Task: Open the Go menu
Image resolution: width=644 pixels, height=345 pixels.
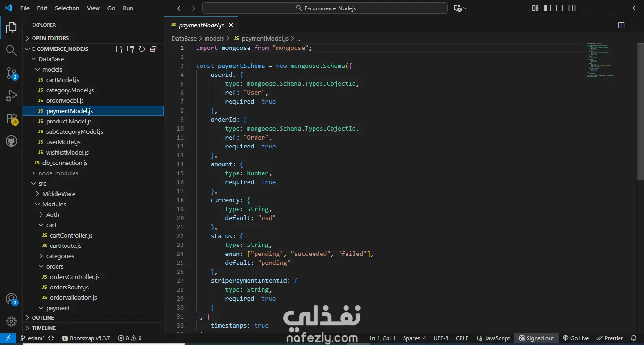Action: [x=111, y=8]
